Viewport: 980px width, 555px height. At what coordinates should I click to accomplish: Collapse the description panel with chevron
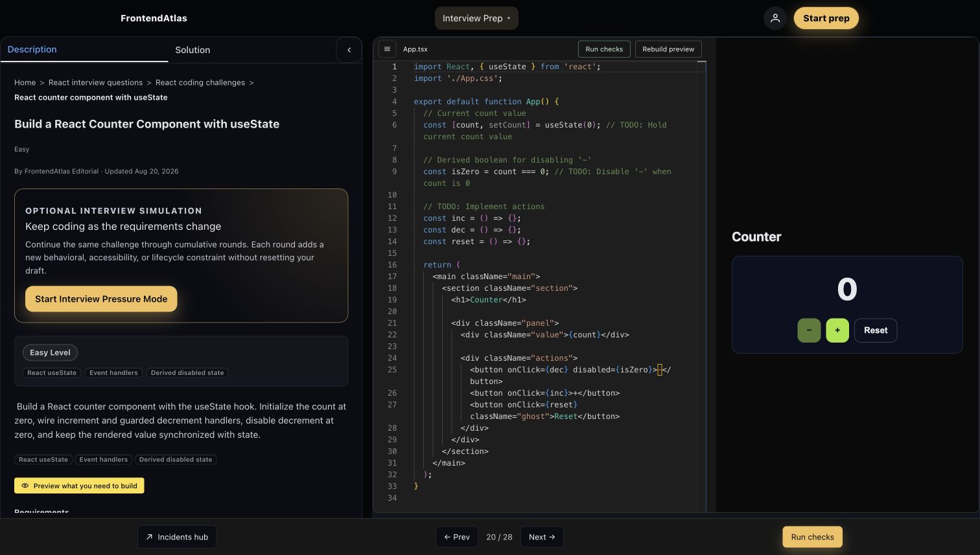pyautogui.click(x=349, y=50)
